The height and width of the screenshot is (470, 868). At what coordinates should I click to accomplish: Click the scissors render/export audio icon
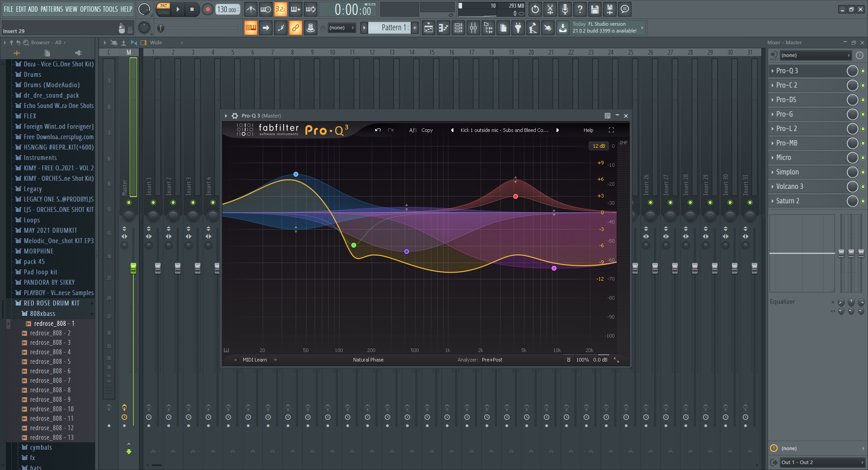coord(550,9)
